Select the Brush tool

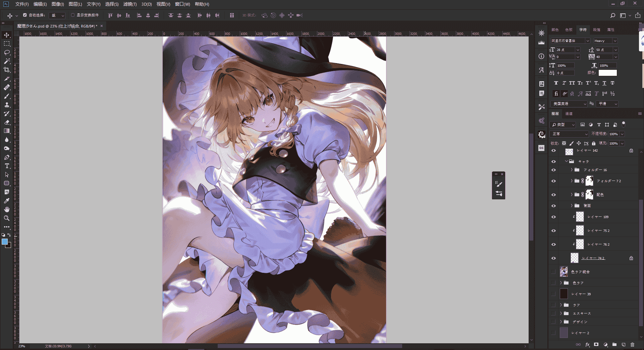pos(7,96)
